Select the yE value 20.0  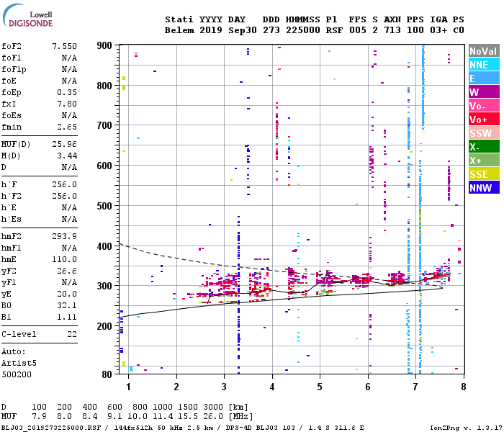67,294
